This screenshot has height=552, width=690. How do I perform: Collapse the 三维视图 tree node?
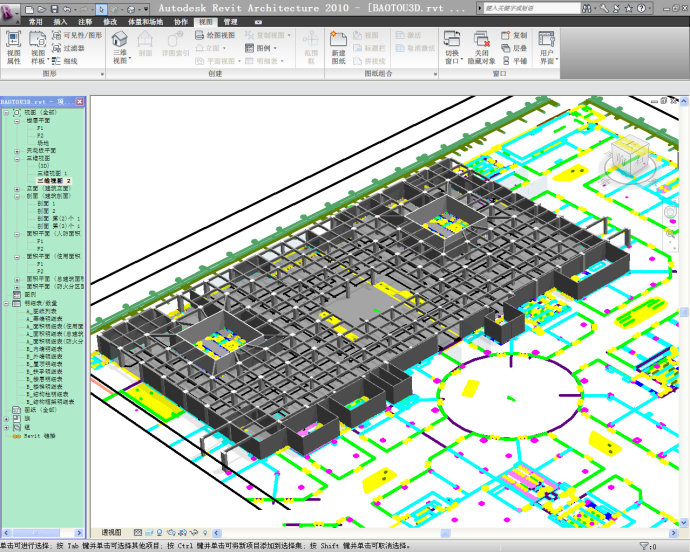(17, 158)
